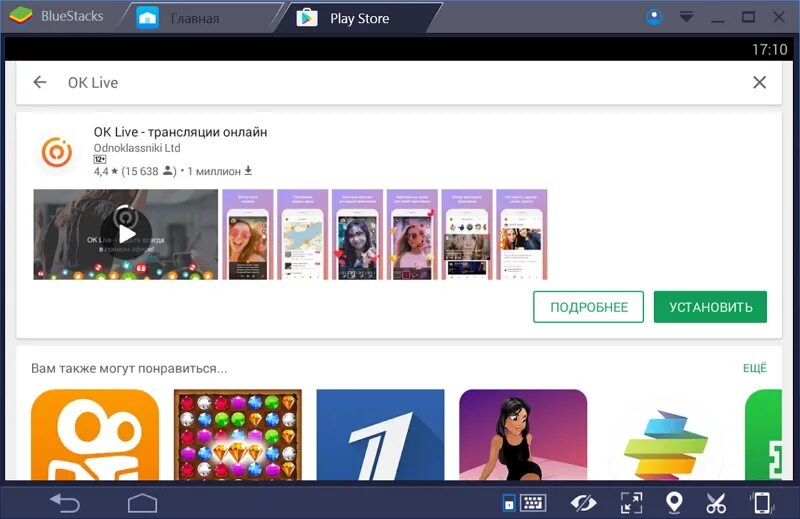The image size is (800, 519).
Task: Click the ПОДРОБНЕЕ button
Action: 588,307
